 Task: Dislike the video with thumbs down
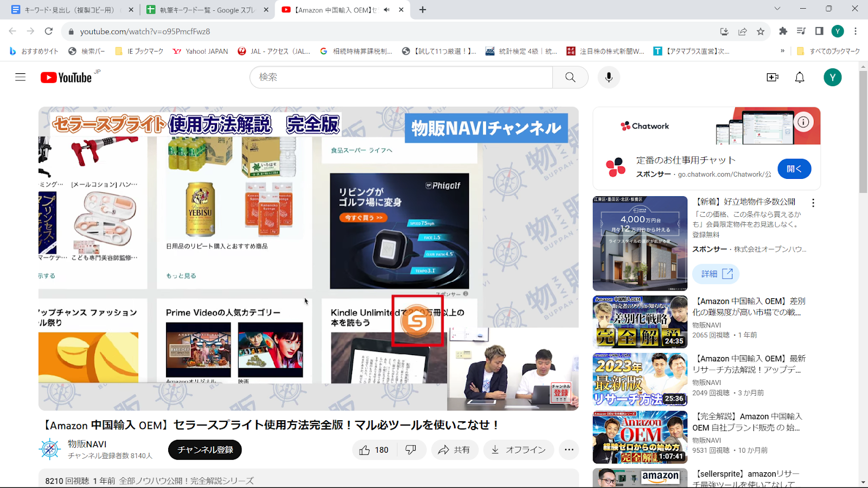411,450
